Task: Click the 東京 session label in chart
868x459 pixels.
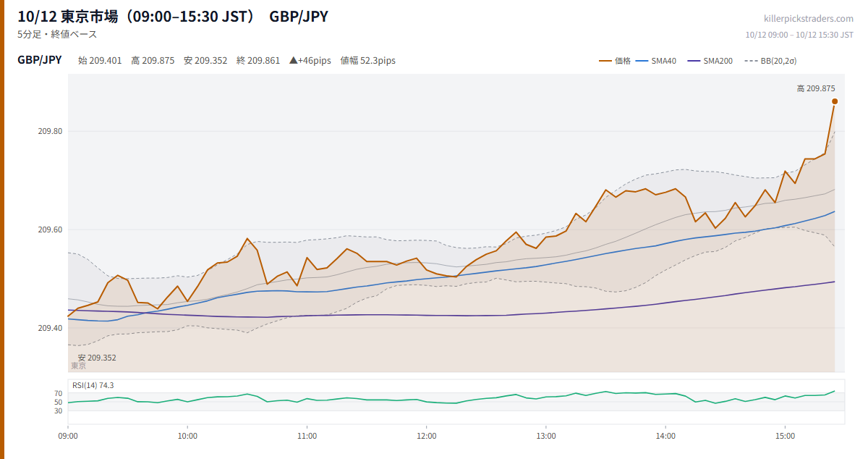Action: click(78, 366)
